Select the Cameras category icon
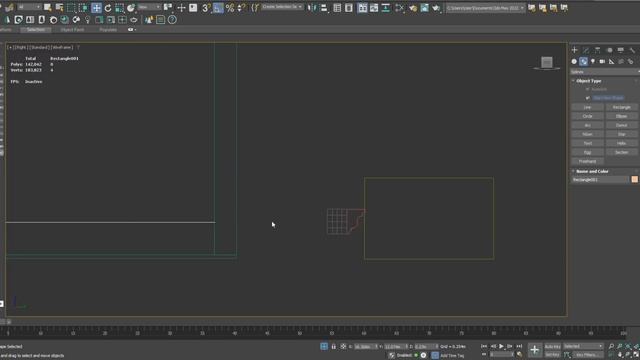The width and height of the screenshot is (640, 360). click(602, 61)
